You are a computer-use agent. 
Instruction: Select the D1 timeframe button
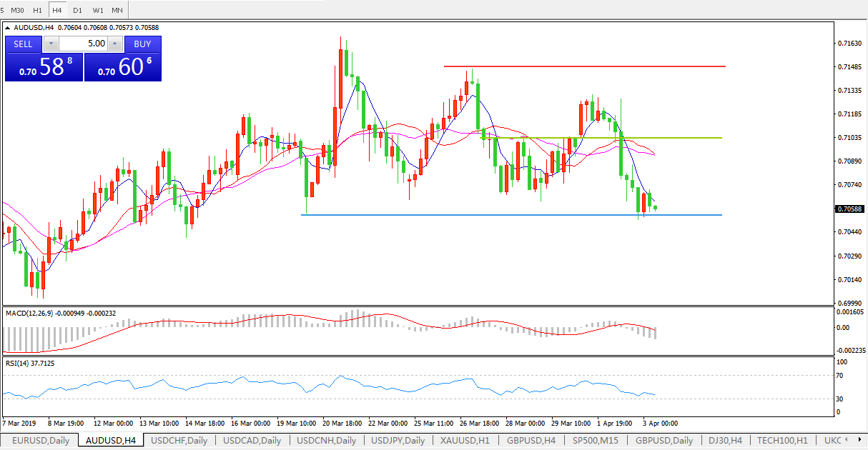click(x=78, y=11)
